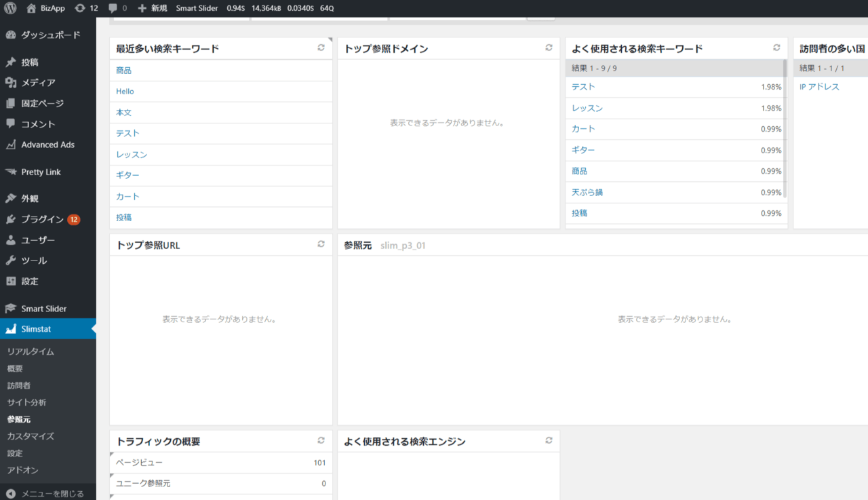
Task: Click the ページビュー row value 101
Action: point(319,463)
